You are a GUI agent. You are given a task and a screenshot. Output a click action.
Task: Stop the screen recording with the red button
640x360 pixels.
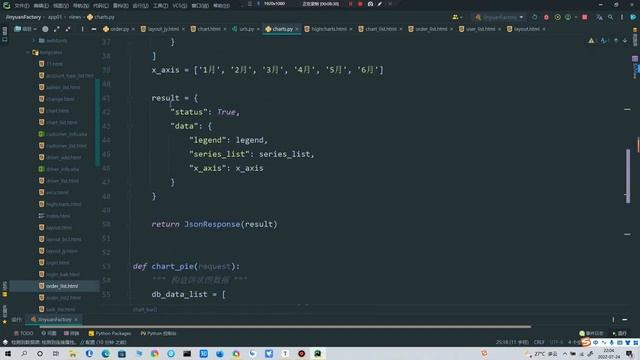[x=360, y=4]
